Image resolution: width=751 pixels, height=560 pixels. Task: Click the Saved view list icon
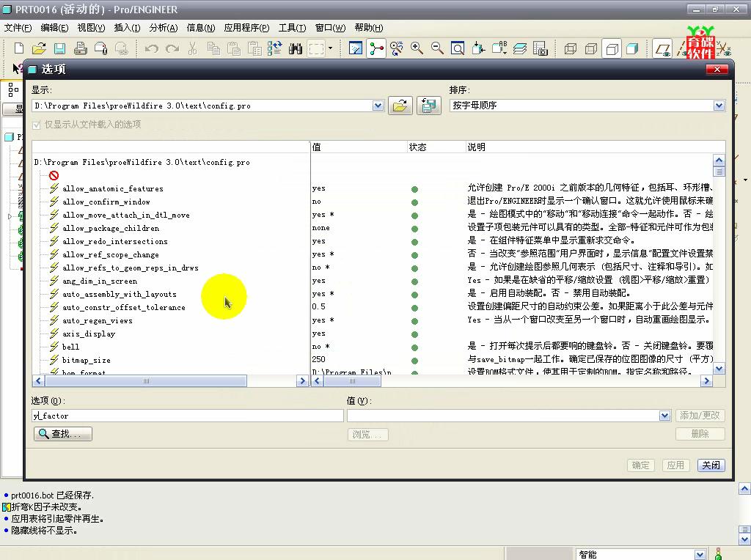[499, 48]
